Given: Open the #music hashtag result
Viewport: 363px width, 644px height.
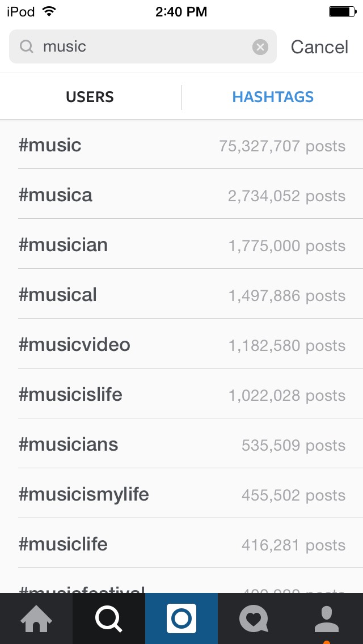Looking at the screenshot, I should click(x=181, y=145).
